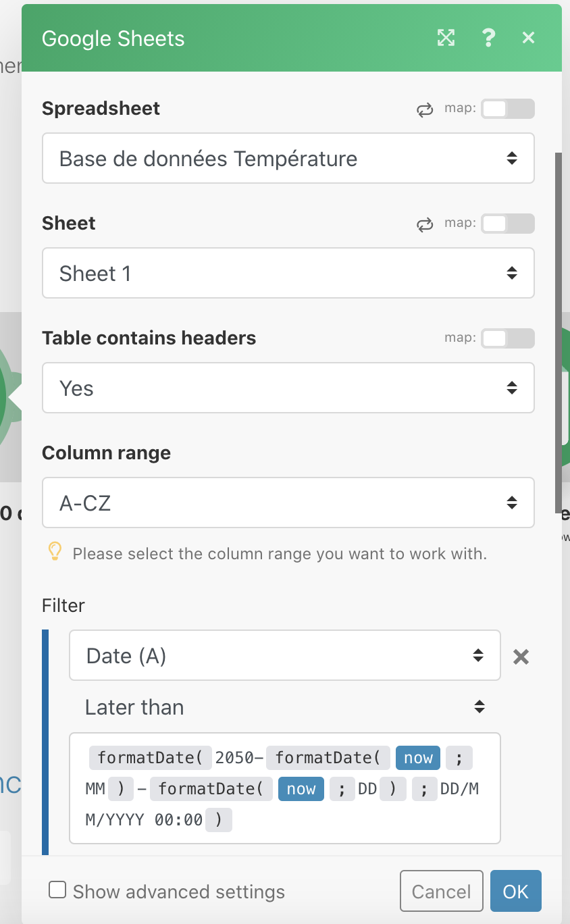Open the Column range A-CZ dropdown
570x924 pixels.
pos(288,503)
